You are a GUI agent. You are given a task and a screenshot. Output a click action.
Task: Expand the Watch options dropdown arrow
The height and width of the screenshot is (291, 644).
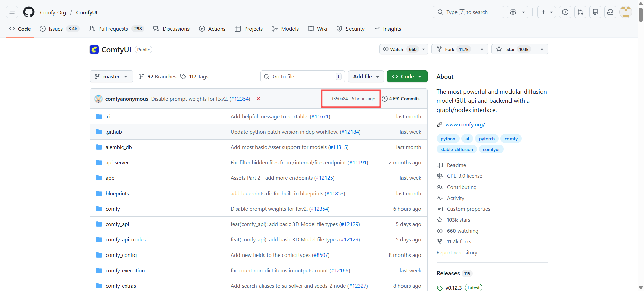[424, 49]
